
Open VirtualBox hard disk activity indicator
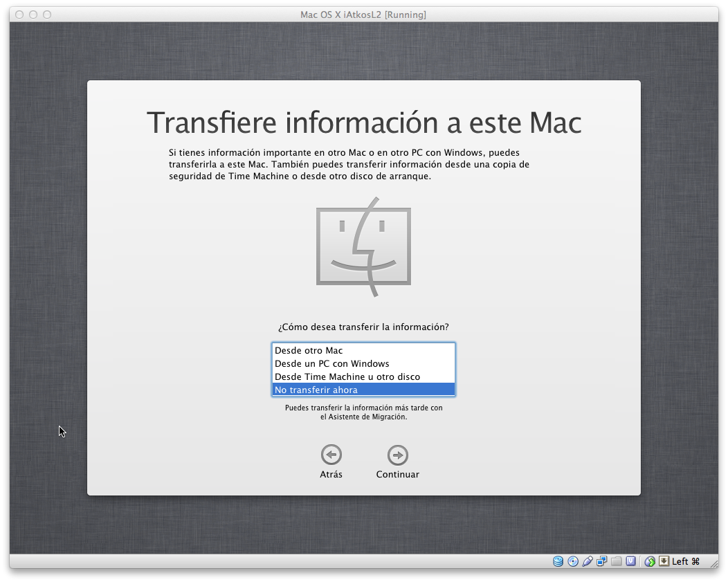[558, 561]
